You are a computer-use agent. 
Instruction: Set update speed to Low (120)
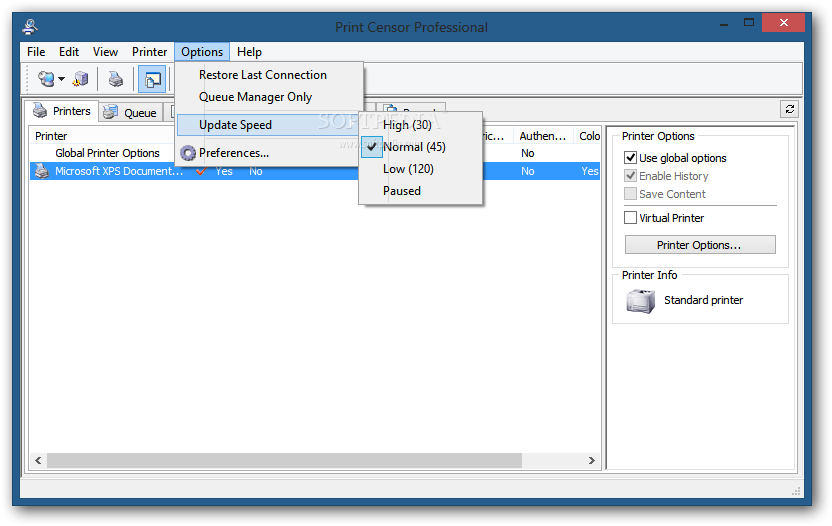408,169
